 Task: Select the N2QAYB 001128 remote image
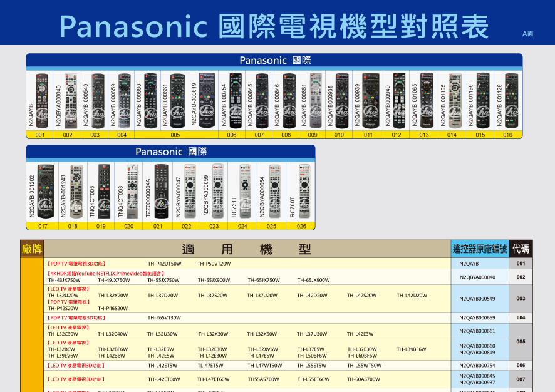click(x=511, y=100)
